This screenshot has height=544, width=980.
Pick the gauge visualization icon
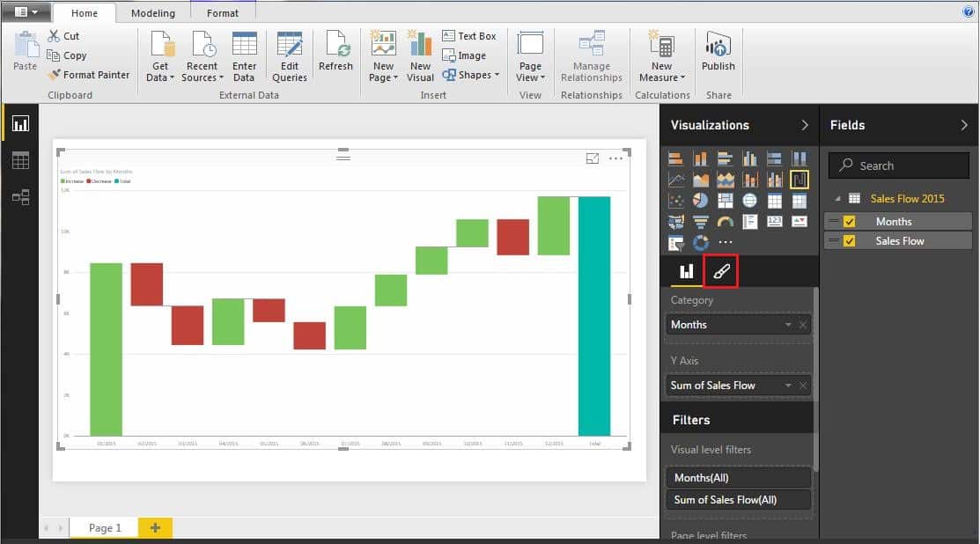tap(726, 222)
